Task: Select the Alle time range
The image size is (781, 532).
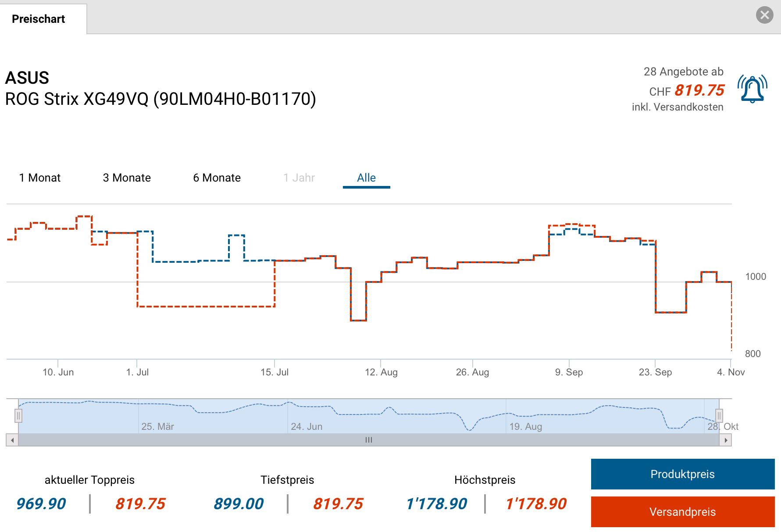Action: point(366,178)
